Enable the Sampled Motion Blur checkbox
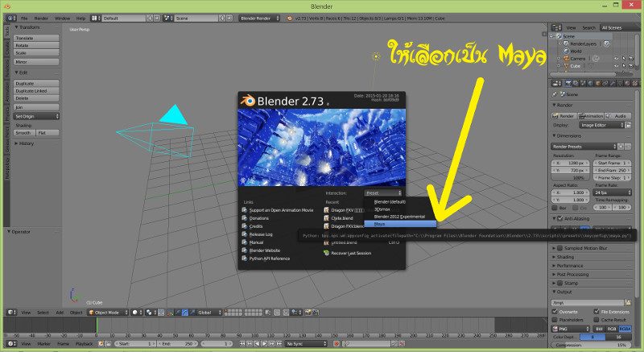The width and height of the screenshot is (644, 352). tap(559, 248)
